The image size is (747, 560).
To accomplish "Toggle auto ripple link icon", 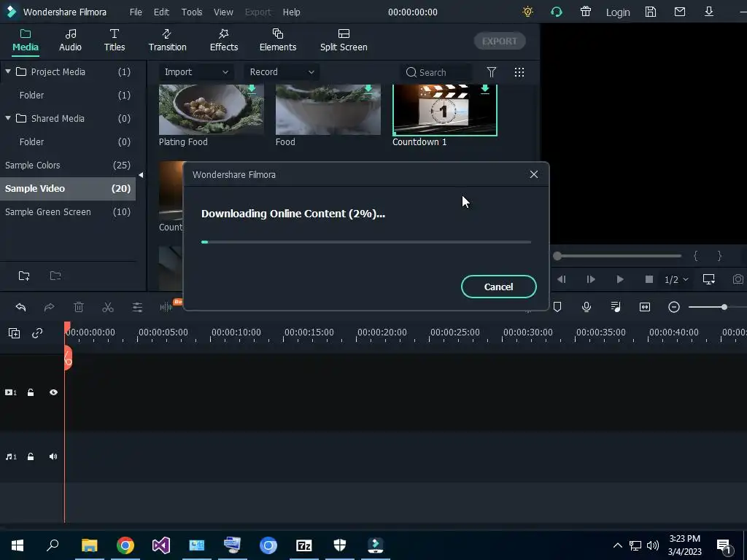I will [x=37, y=333].
